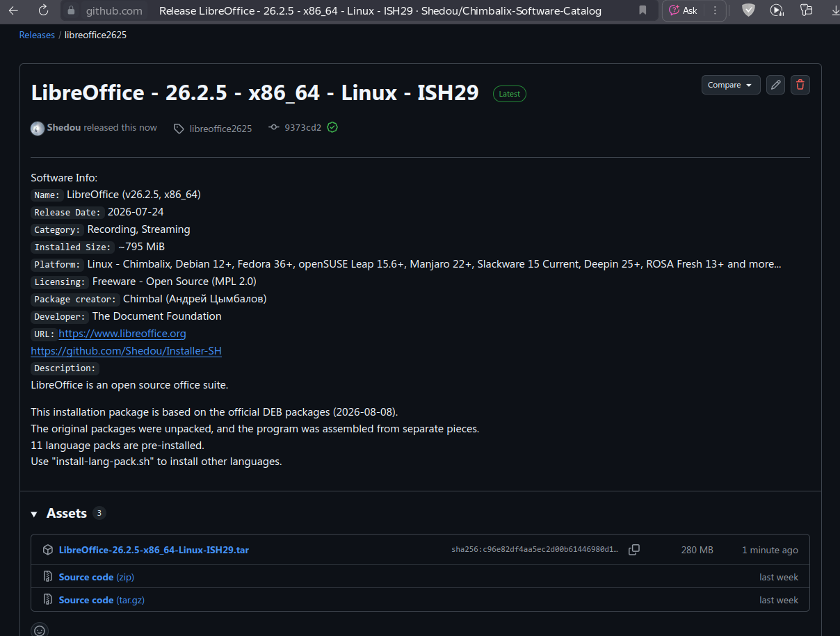Click the 'Installed Size:' label
This screenshot has width=840, height=636.
tap(73, 247)
